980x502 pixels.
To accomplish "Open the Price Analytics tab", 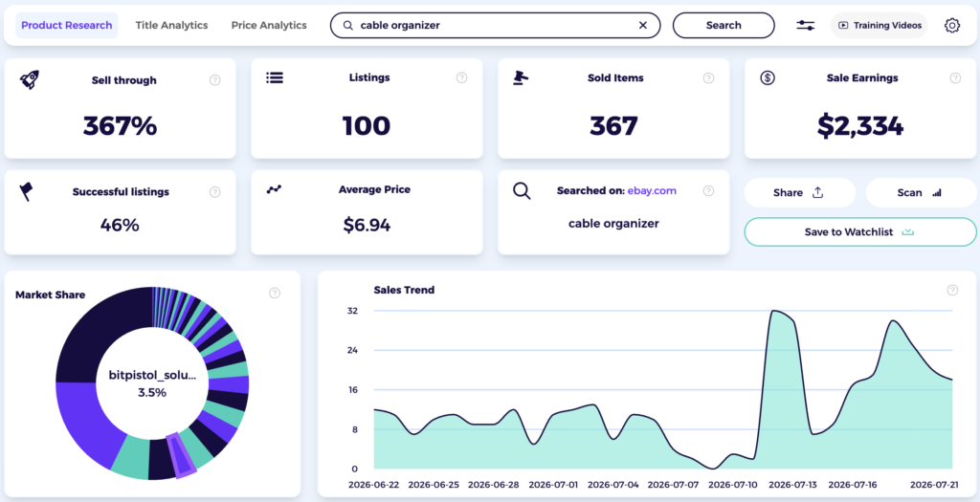I will pyautogui.click(x=269, y=26).
